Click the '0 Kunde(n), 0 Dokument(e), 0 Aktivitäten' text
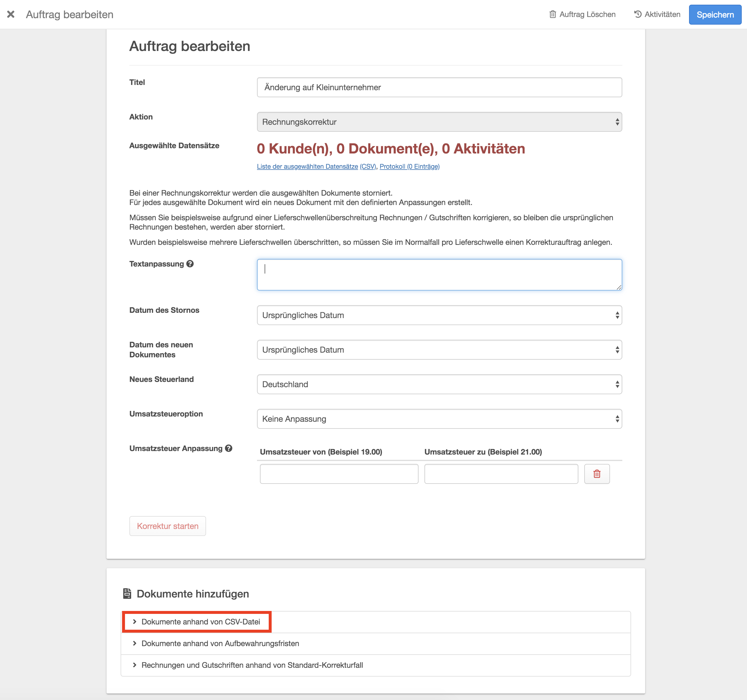 pos(391,149)
